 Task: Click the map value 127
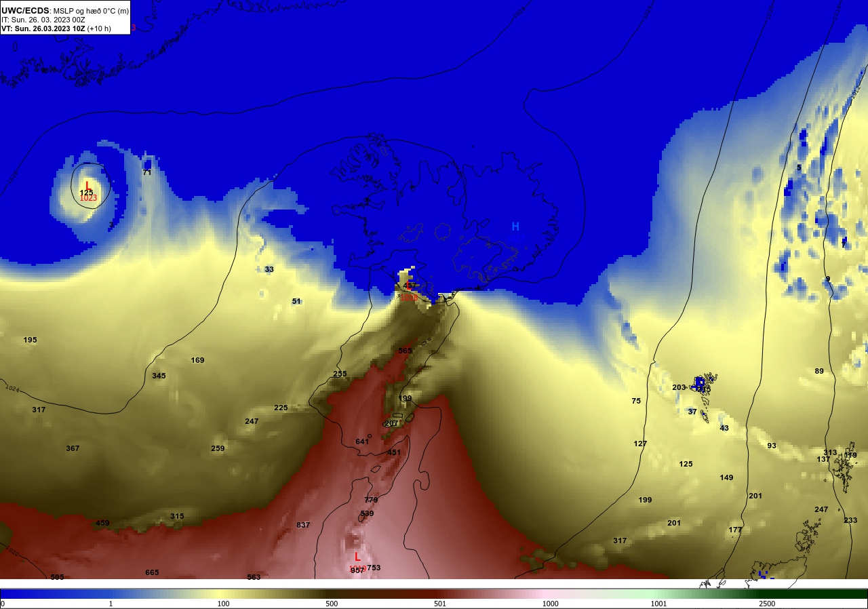[x=640, y=444]
